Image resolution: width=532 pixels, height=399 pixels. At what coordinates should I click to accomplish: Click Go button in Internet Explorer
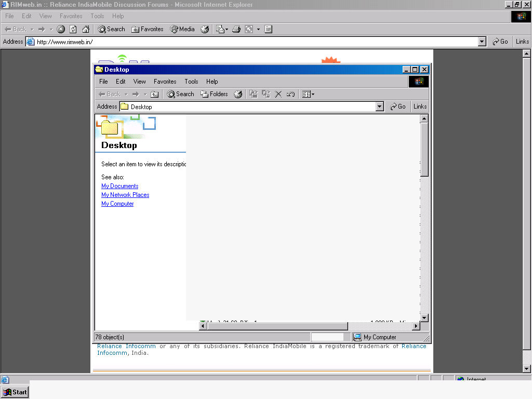coord(500,42)
